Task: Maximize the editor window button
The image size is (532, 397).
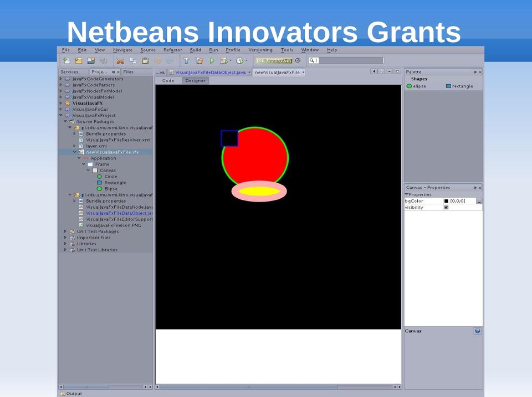Action: (x=398, y=71)
